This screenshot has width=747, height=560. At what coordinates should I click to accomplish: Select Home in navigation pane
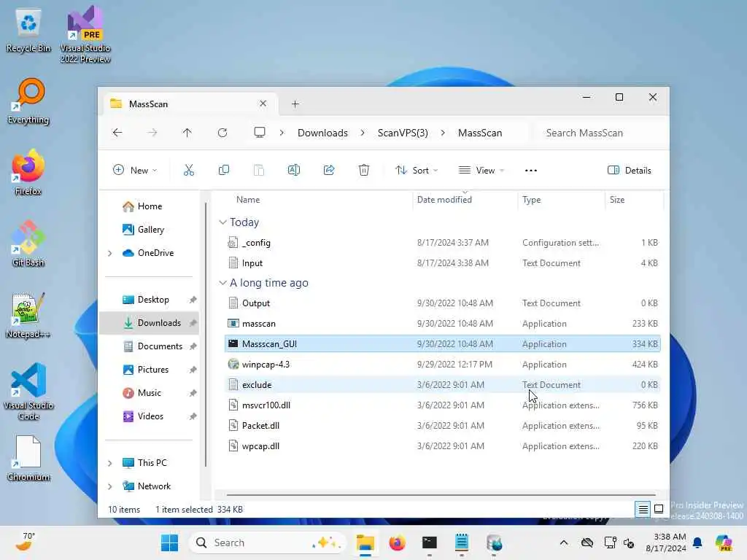[x=149, y=206]
